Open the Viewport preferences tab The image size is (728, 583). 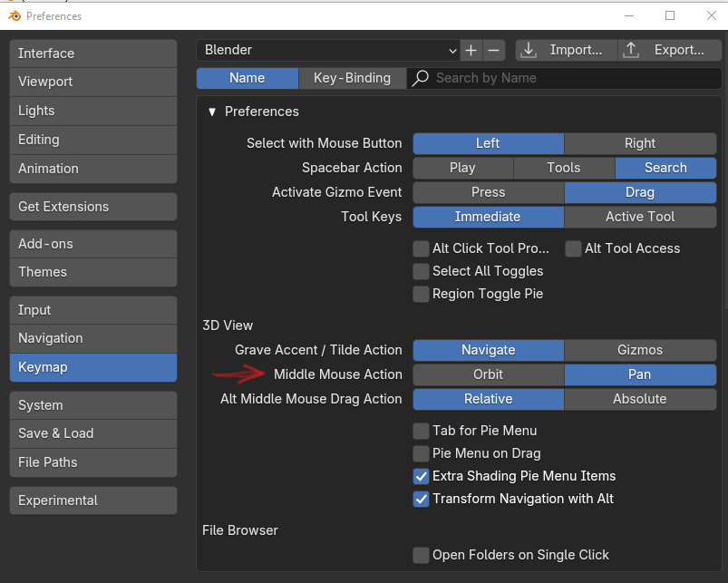[93, 83]
